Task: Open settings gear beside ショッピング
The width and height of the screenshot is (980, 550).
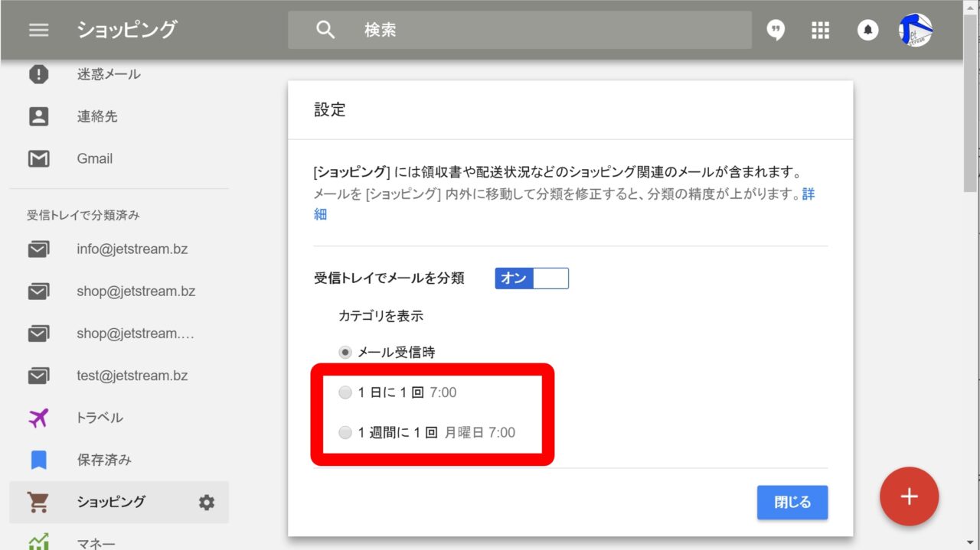Action: (x=207, y=503)
